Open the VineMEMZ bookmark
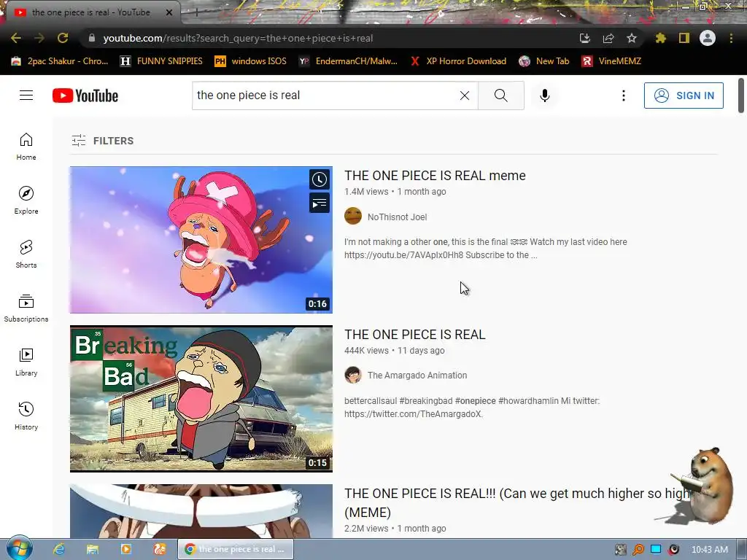The width and height of the screenshot is (747, 560). click(x=612, y=61)
